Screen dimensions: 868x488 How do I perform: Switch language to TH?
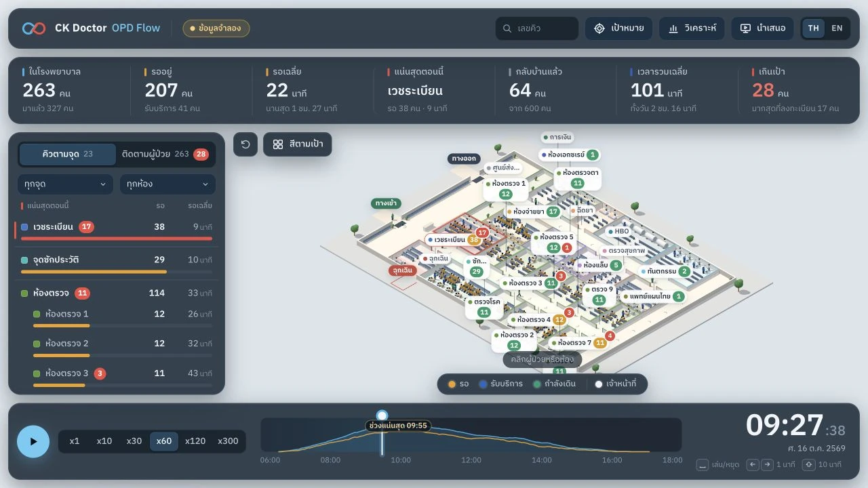[x=813, y=28]
